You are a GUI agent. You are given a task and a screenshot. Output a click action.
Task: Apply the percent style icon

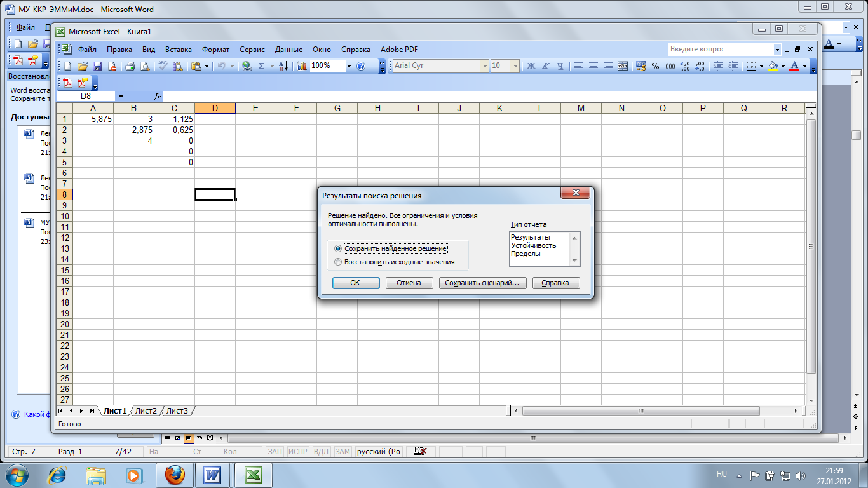(655, 66)
